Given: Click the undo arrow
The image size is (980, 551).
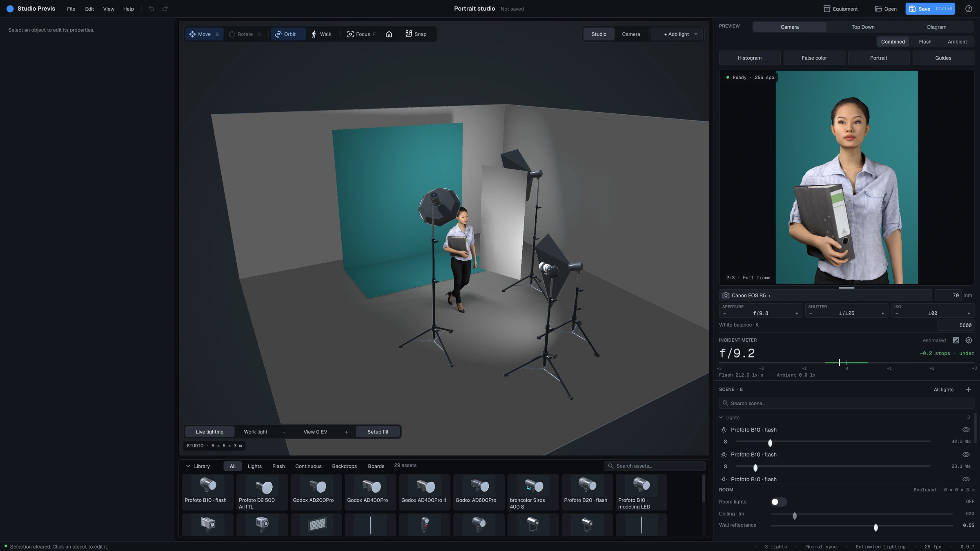Looking at the screenshot, I should pos(151,9).
